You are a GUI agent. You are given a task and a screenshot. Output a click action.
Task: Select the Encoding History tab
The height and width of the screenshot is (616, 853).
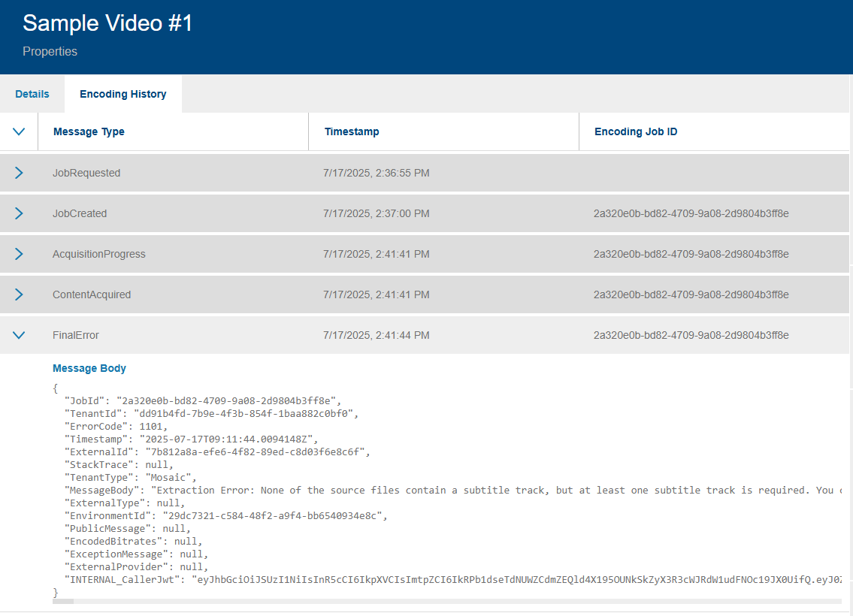point(123,93)
